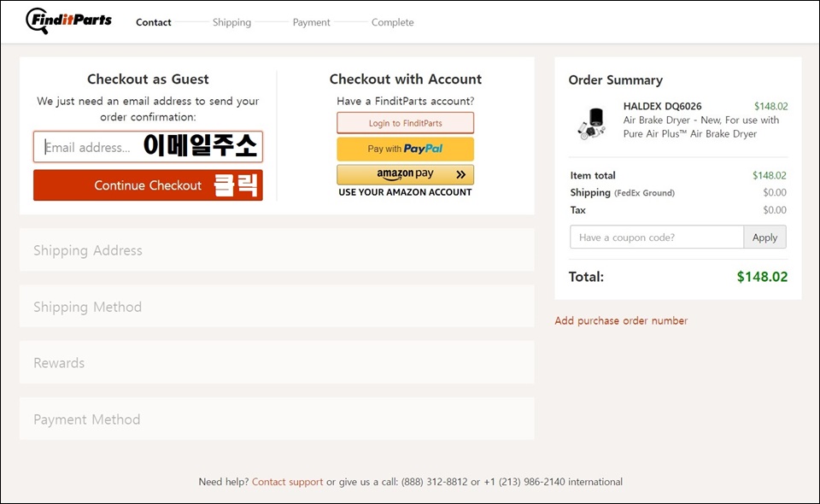The width and height of the screenshot is (820, 504).
Task: Click the Air Brake Dryer product description
Action: (700, 127)
